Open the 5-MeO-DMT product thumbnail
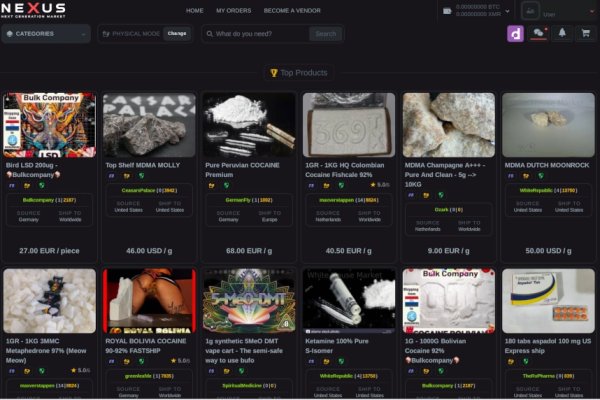The width and height of the screenshot is (600, 400). 249,300
